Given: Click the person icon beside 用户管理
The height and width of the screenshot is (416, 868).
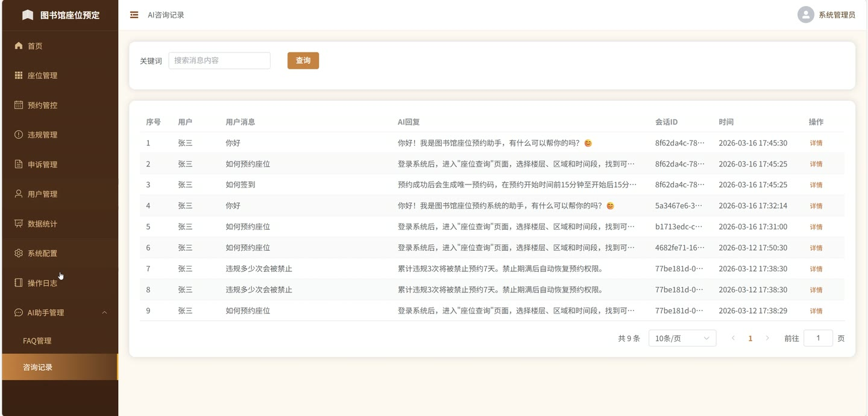Looking at the screenshot, I should click(x=18, y=194).
